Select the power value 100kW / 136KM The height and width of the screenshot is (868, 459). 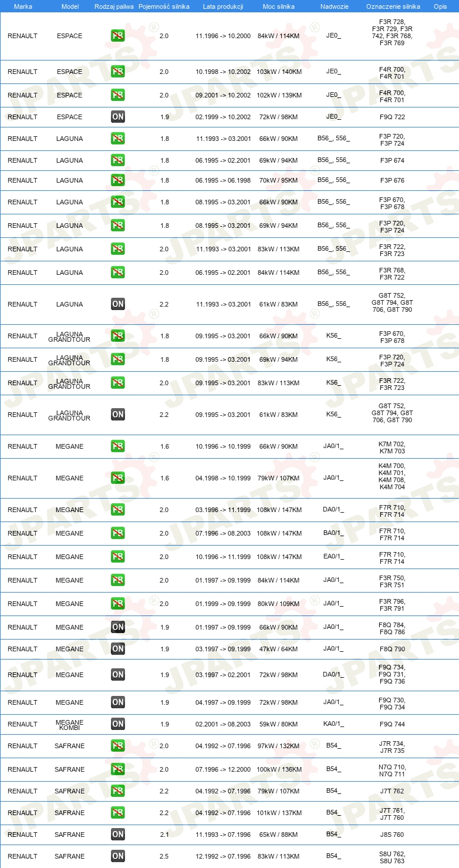pyautogui.click(x=279, y=769)
